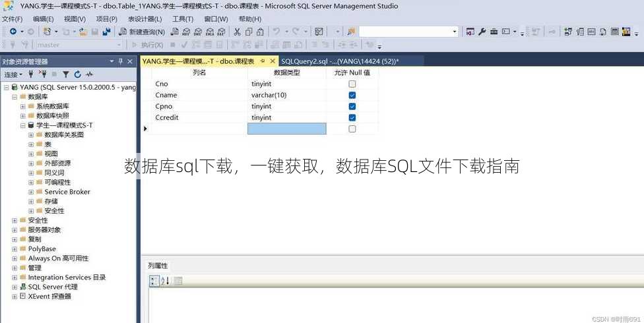
Task: Open Activity Monitor pulse icon
Action: tap(89, 74)
